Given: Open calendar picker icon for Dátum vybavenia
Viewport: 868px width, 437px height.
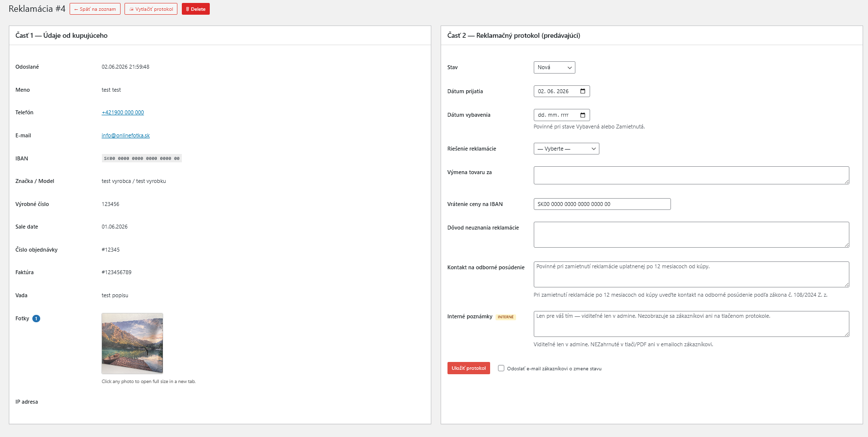Looking at the screenshot, I should [583, 115].
